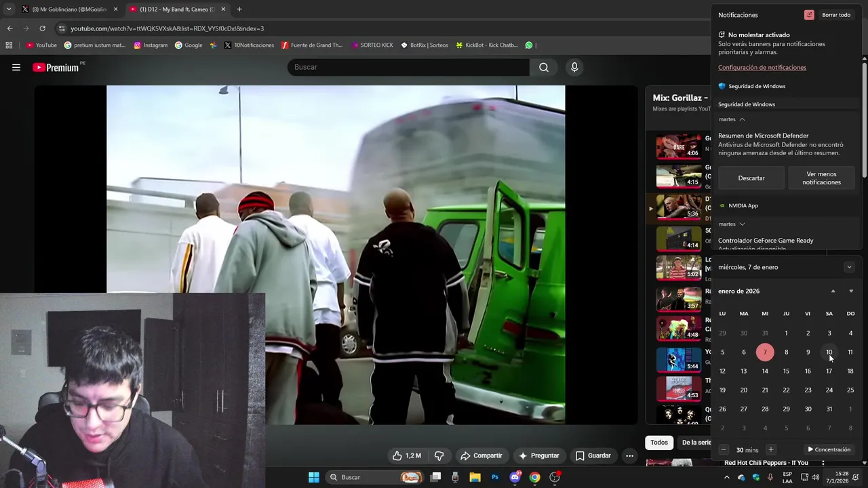Open Photoshop from the taskbar

495,477
